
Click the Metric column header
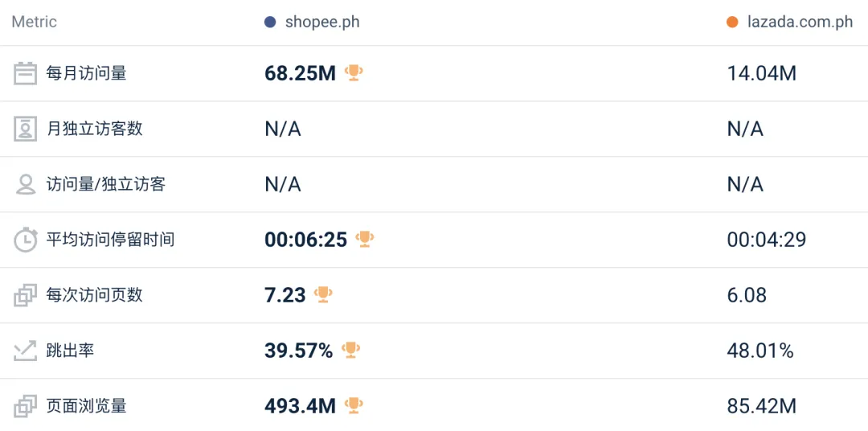pyautogui.click(x=35, y=23)
